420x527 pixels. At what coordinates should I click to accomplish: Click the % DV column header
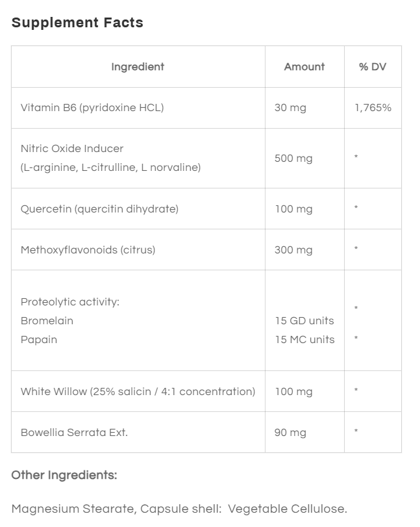(373, 66)
